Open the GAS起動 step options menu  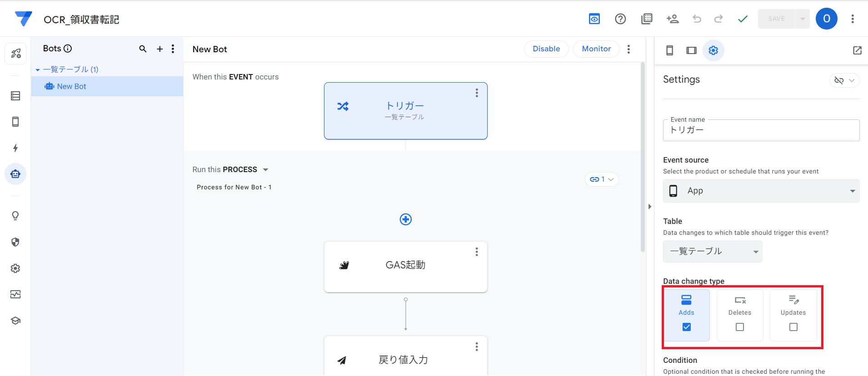(477, 252)
